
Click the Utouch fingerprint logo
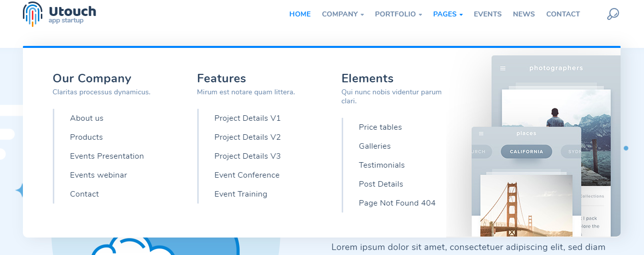pos(33,14)
